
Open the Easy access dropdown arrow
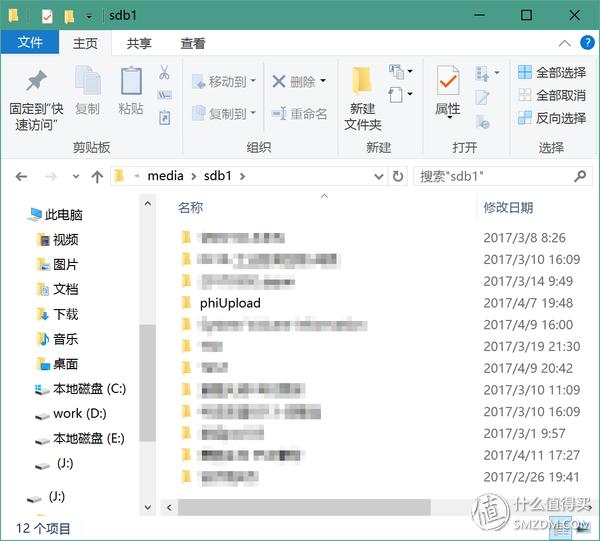click(410, 94)
